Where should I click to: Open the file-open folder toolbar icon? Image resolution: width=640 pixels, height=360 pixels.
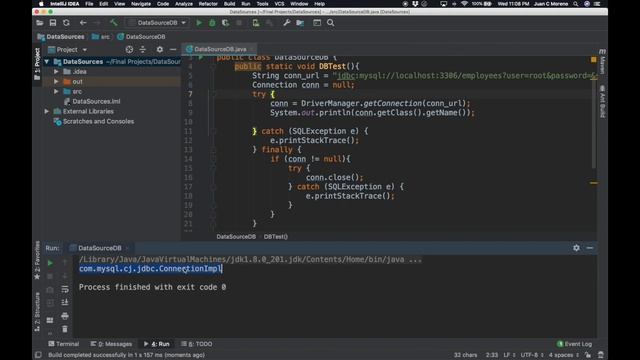(x=40, y=23)
